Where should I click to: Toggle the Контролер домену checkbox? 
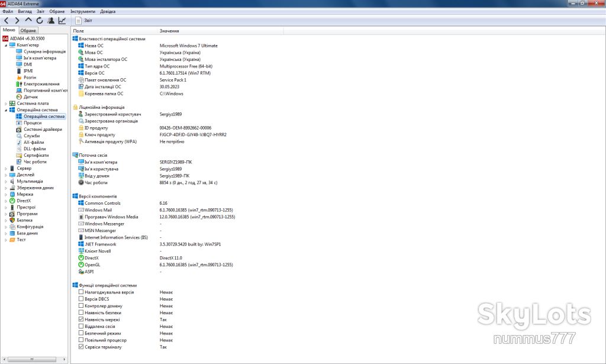80,305
